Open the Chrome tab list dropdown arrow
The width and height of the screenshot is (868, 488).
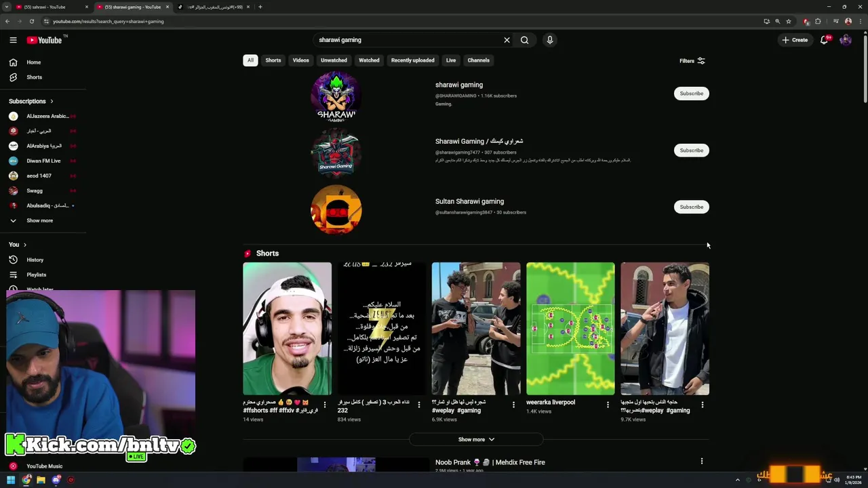coord(7,7)
